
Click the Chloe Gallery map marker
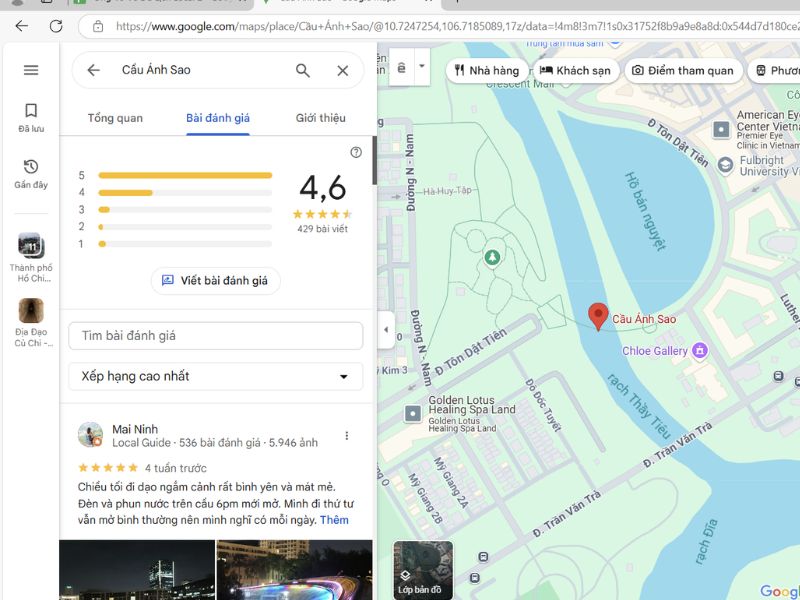[699, 351]
